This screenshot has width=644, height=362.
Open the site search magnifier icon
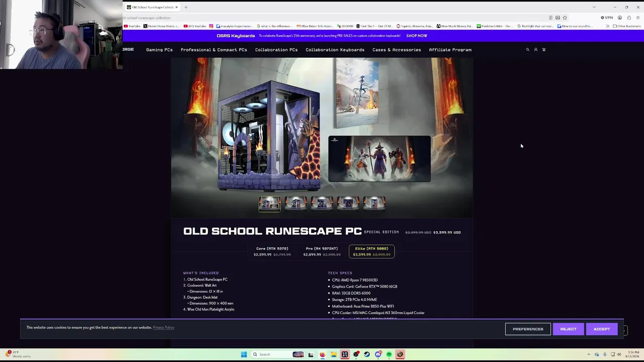pyautogui.click(x=528, y=50)
